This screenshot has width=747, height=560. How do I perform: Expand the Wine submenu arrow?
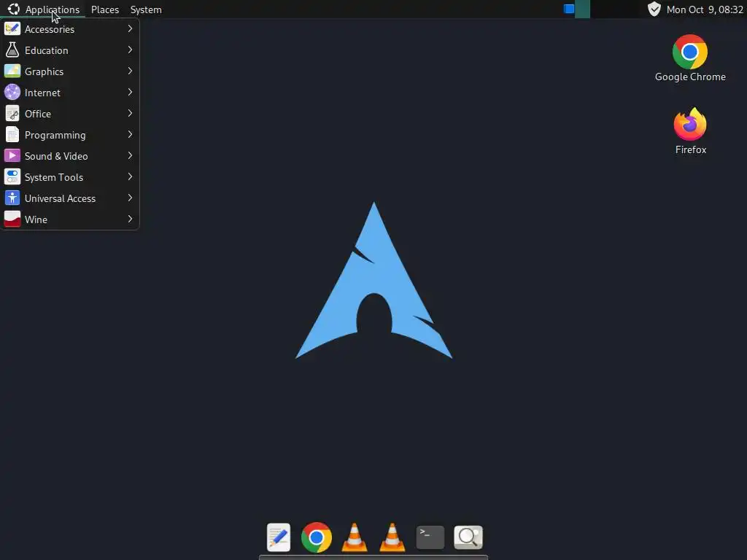tap(130, 219)
